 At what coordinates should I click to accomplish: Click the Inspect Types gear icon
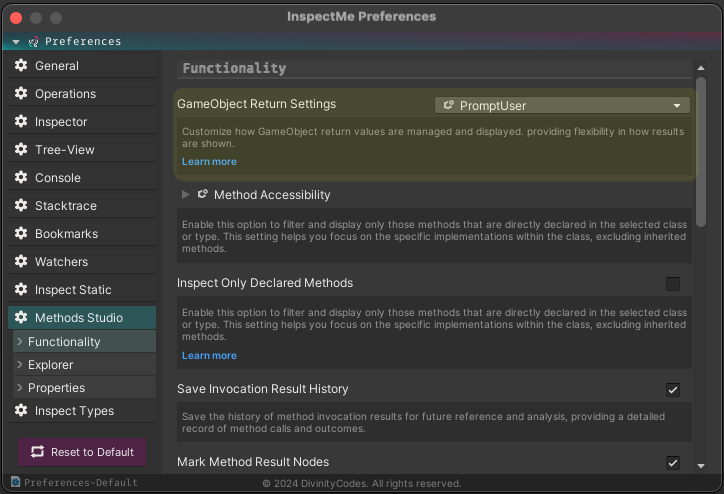click(x=21, y=410)
